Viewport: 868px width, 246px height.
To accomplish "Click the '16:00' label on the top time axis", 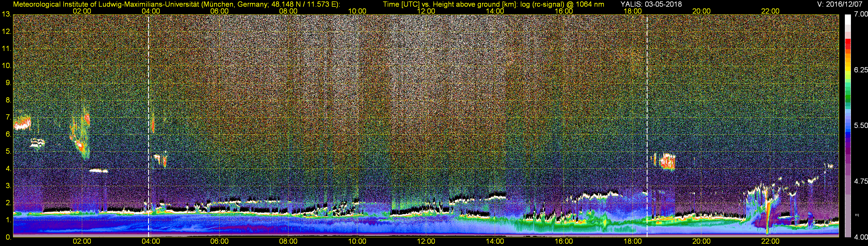I will [x=564, y=11].
